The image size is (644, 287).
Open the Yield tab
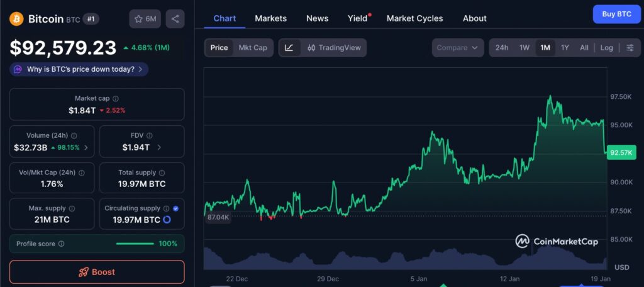coord(357,18)
